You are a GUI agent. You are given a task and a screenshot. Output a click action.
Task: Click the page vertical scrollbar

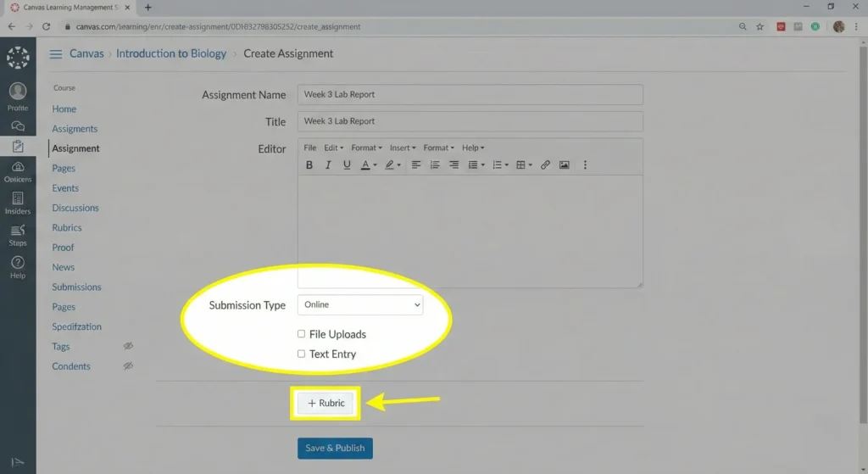point(863,236)
